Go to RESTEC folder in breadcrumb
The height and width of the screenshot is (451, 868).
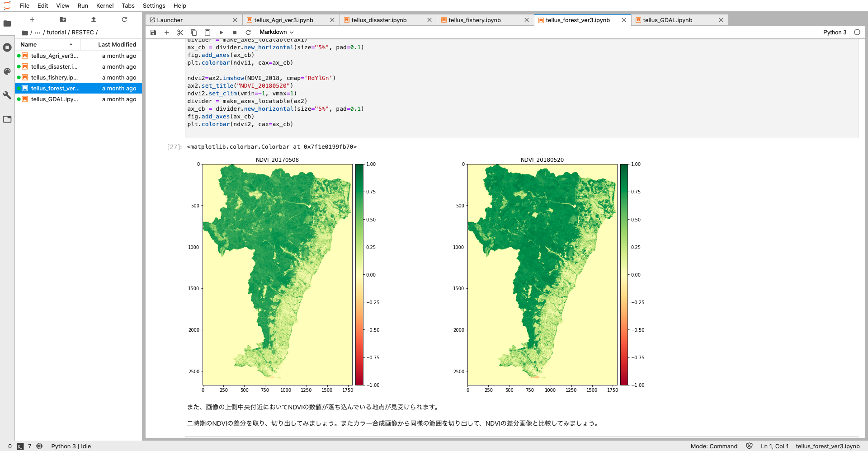point(83,33)
